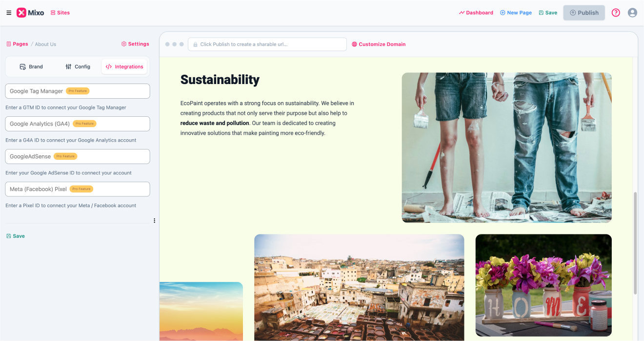
Task: Click the Publish button
Action: tap(584, 13)
